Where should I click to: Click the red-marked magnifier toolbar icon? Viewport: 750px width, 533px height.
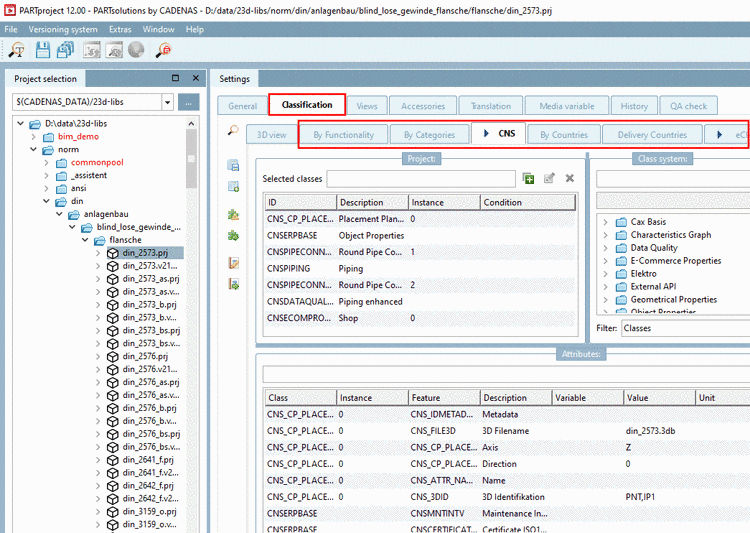click(x=163, y=49)
